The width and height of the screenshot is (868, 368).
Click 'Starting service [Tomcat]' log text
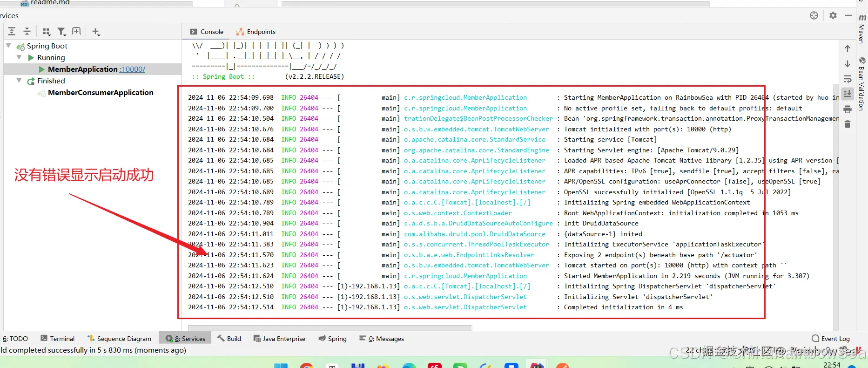pos(610,139)
